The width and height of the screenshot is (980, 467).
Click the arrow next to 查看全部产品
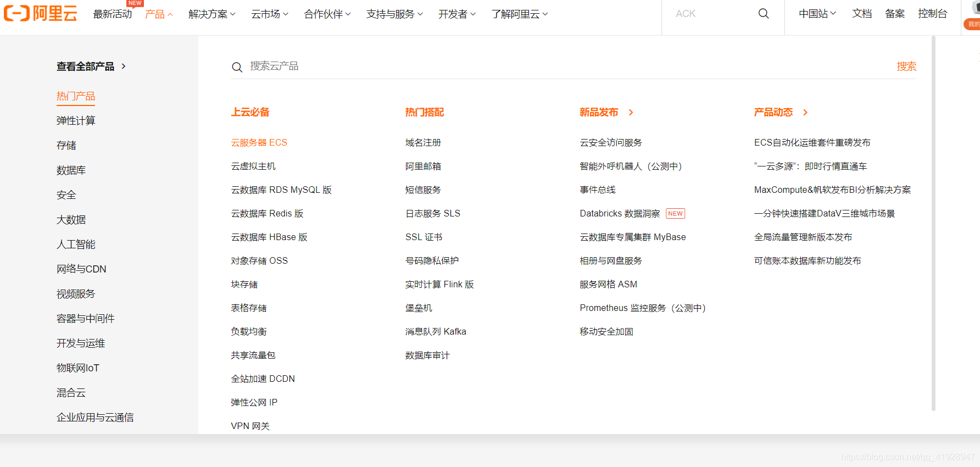point(124,66)
